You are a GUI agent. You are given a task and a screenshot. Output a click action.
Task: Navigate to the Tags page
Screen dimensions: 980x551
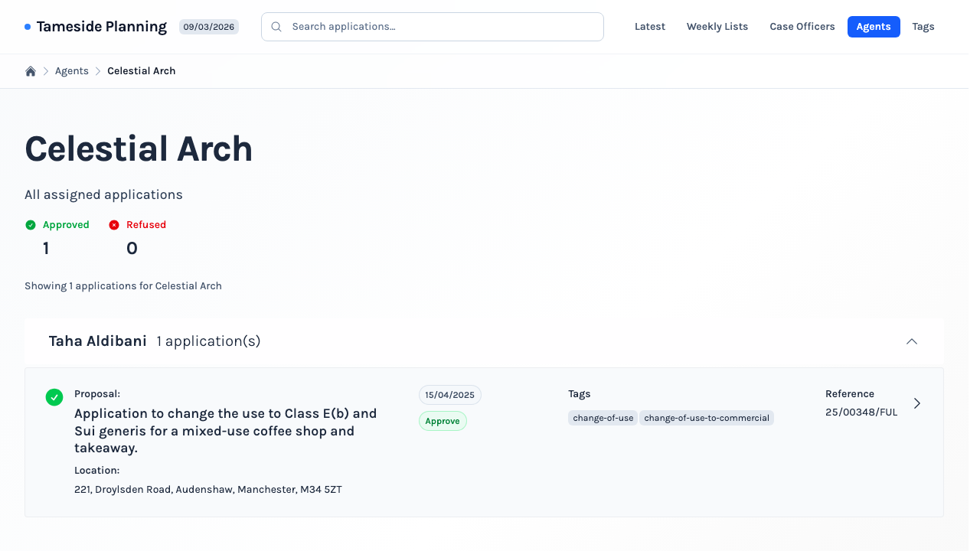923,27
